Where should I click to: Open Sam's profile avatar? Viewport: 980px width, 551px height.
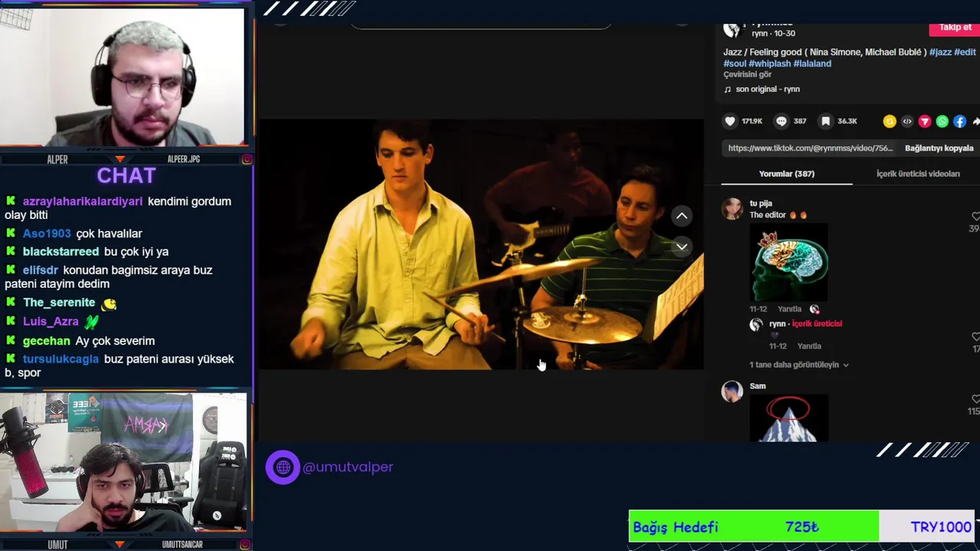tap(733, 391)
